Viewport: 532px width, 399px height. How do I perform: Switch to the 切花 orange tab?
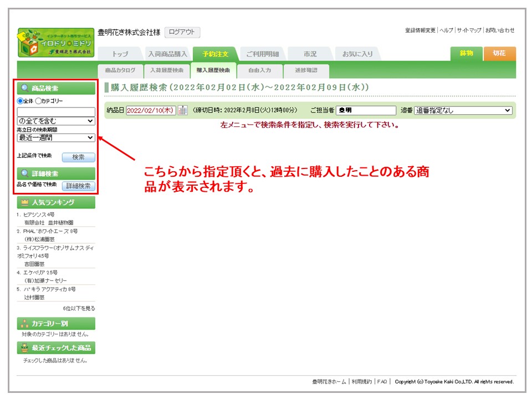[x=499, y=53]
